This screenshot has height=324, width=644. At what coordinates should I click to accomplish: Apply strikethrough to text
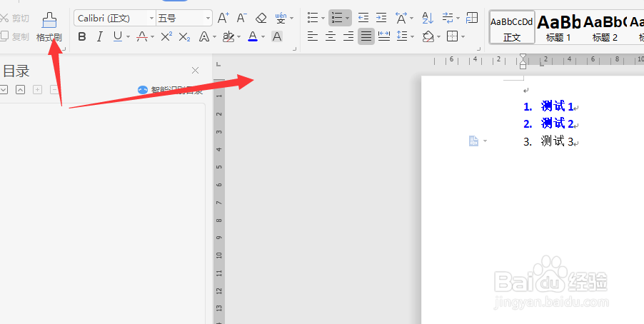142,37
